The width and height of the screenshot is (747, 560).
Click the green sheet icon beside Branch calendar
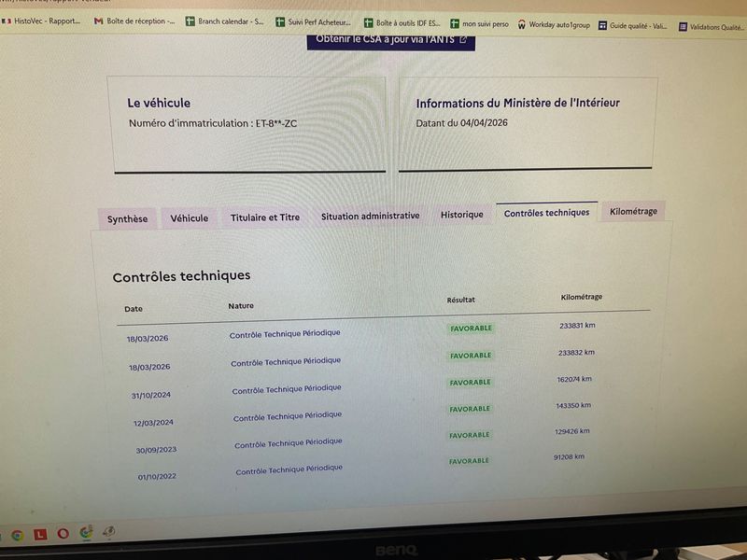pos(190,21)
